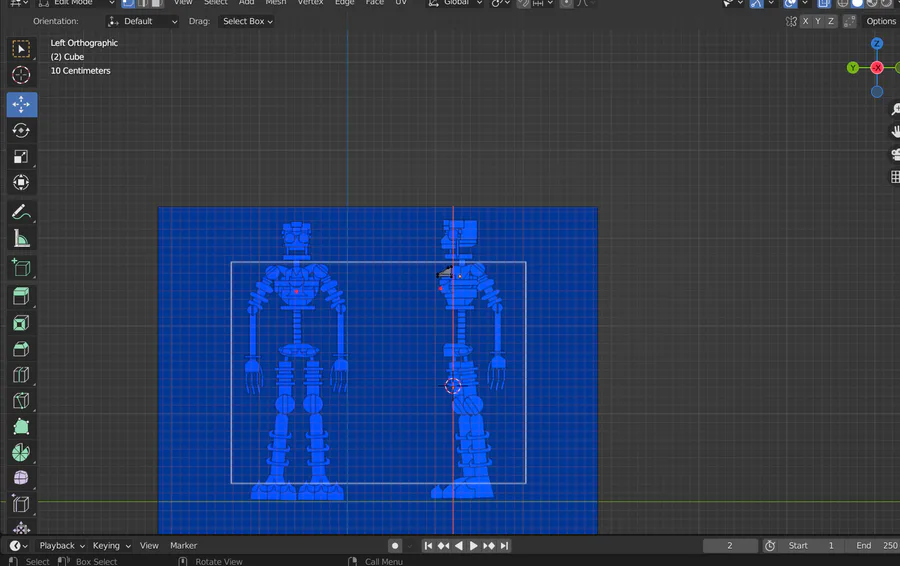Click the "(2) Cube" viewport label
The width and height of the screenshot is (900, 566).
pyautogui.click(x=67, y=57)
